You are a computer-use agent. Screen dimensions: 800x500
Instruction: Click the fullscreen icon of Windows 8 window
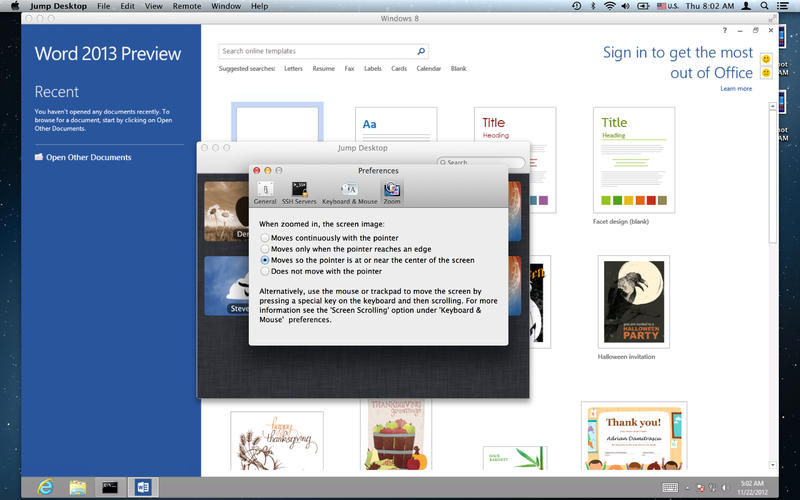(x=772, y=18)
